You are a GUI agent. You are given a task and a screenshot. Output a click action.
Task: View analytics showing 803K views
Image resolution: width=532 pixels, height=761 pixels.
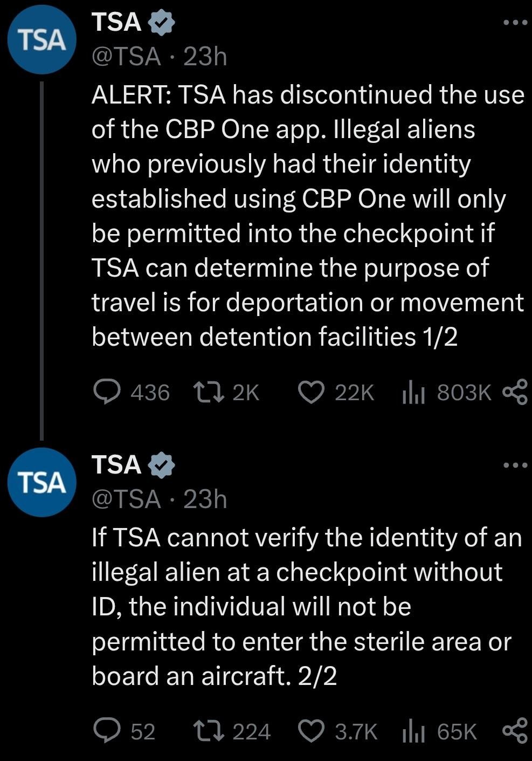[x=413, y=393]
